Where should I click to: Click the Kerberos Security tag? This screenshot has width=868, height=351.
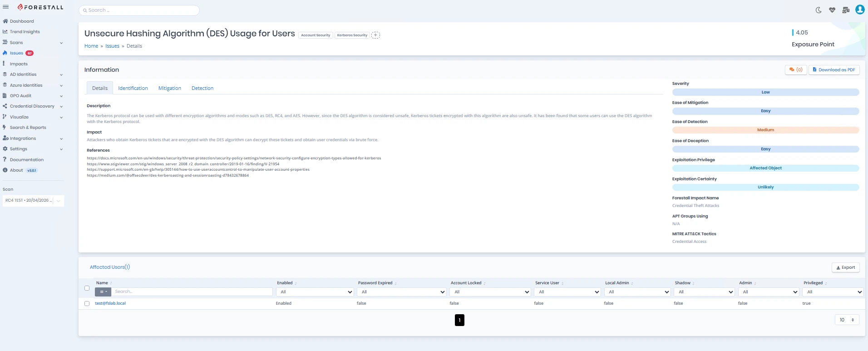[352, 35]
